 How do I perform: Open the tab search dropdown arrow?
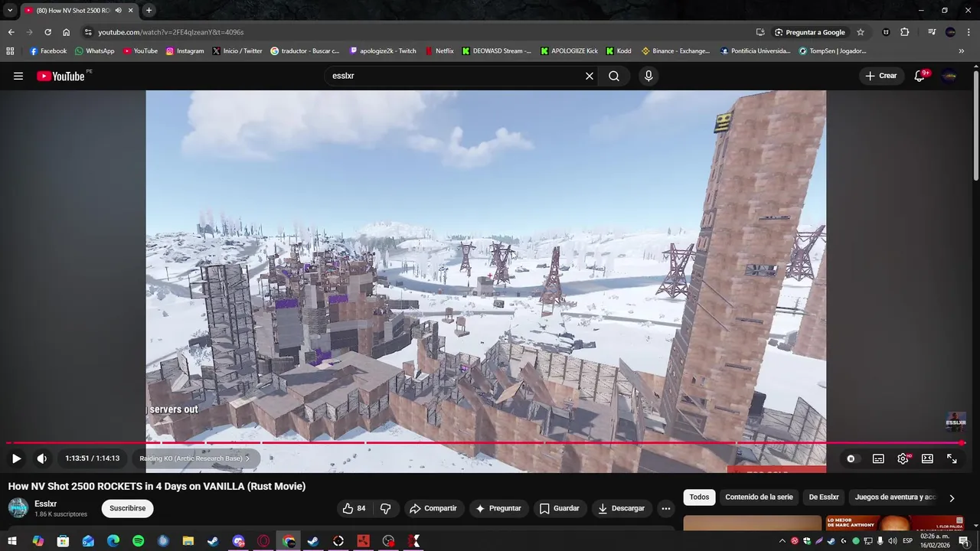tap(10, 11)
